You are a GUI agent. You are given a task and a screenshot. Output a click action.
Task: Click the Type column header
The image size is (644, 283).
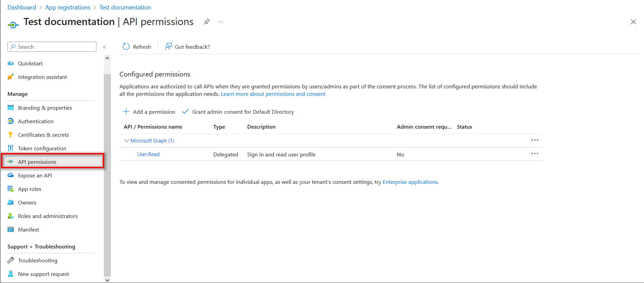point(219,127)
